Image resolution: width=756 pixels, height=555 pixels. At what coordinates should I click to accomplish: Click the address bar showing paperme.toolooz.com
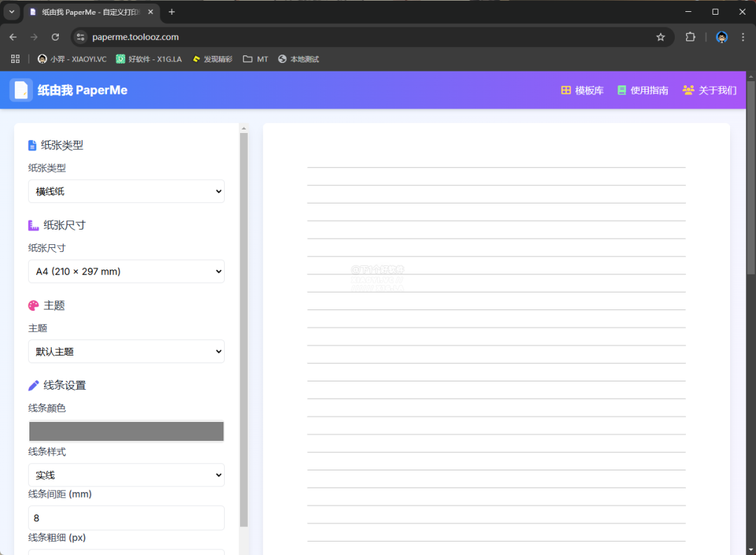click(x=371, y=37)
